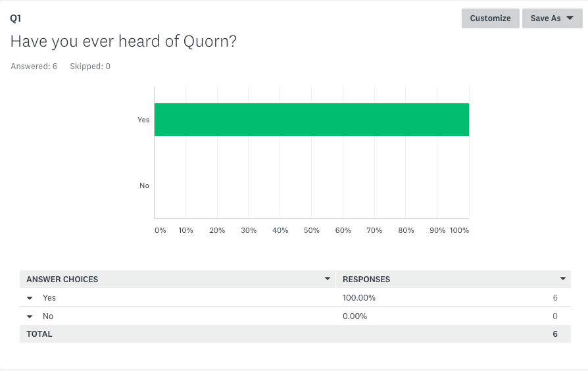Open the Answer Choices column sort arrow
The height and width of the screenshot is (371, 588).
pos(328,279)
